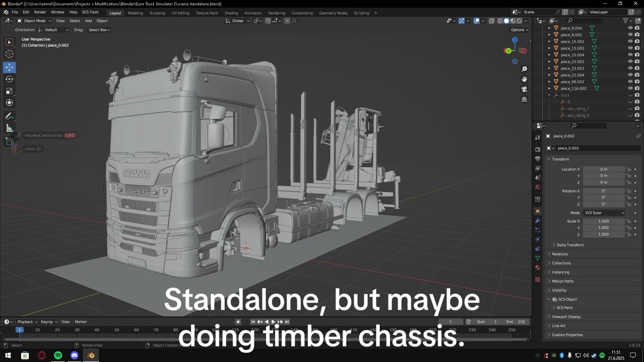Viewport: 644px width, 362px height.
Task: Switch to the Modeling workspace tab
Action: point(135,13)
